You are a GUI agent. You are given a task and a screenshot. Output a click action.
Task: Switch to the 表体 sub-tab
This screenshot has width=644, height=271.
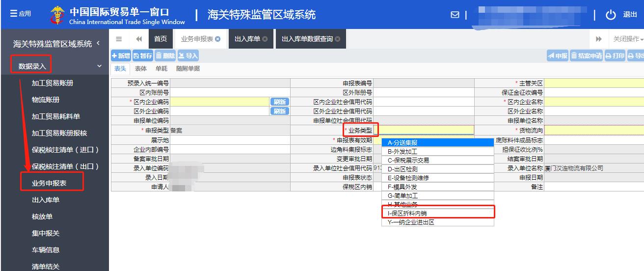[140, 69]
